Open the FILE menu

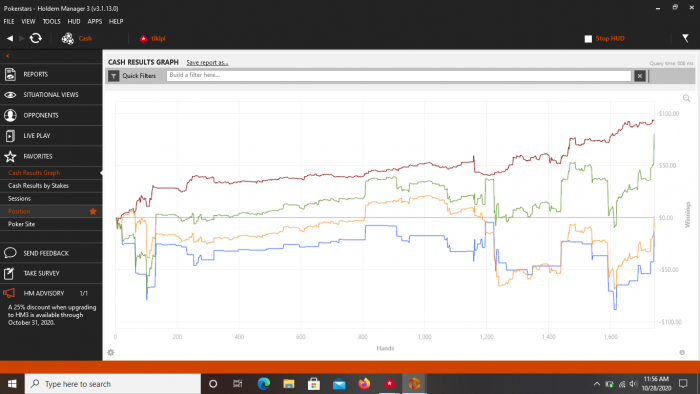pyautogui.click(x=9, y=21)
